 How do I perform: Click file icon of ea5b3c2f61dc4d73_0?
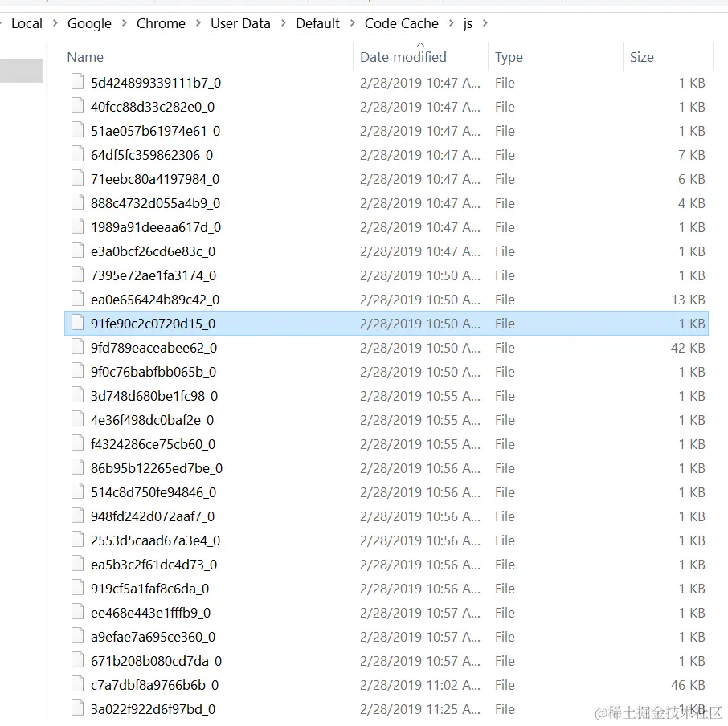[77, 564]
